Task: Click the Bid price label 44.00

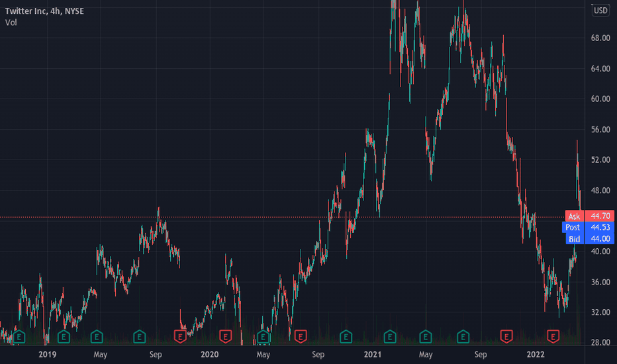Action: click(x=590, y=239)
